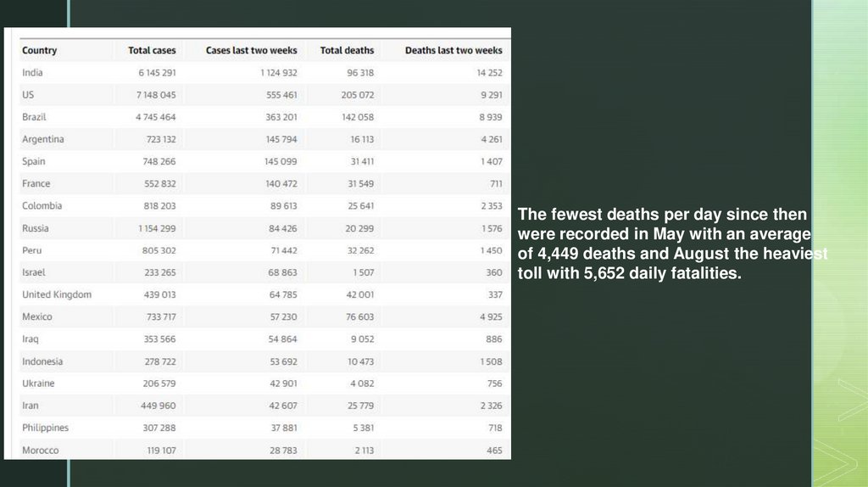Click the Philippines country cell

pos(45,428)
